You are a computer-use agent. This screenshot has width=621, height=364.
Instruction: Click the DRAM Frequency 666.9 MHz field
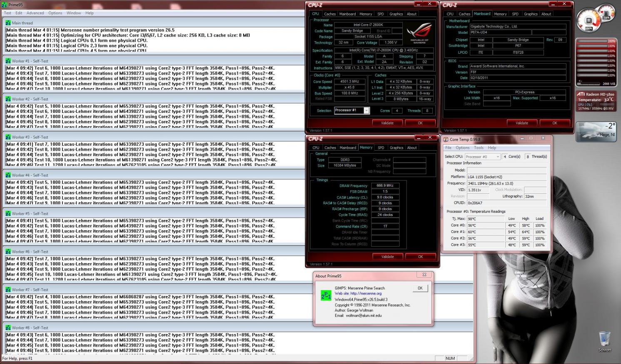385,186
